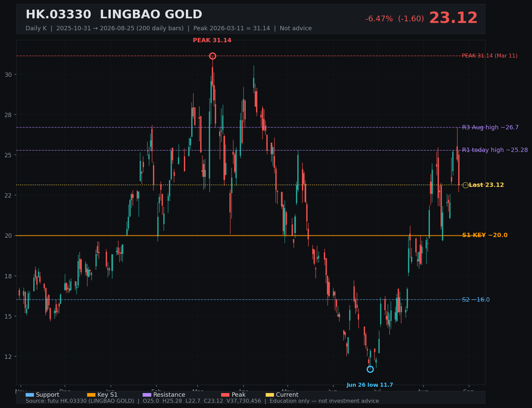Click the large red 23.12 price in the header

(454, 18)
